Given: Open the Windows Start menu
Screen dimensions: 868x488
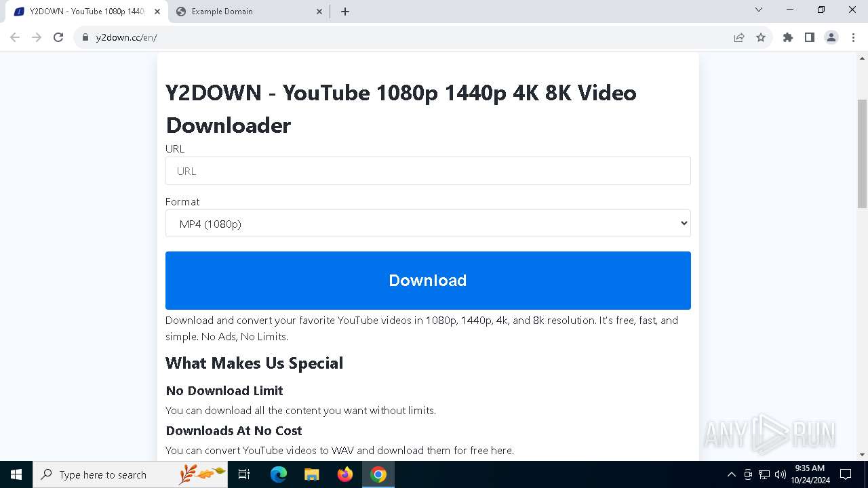Looking at the screenshot, I should pos(16,474).
